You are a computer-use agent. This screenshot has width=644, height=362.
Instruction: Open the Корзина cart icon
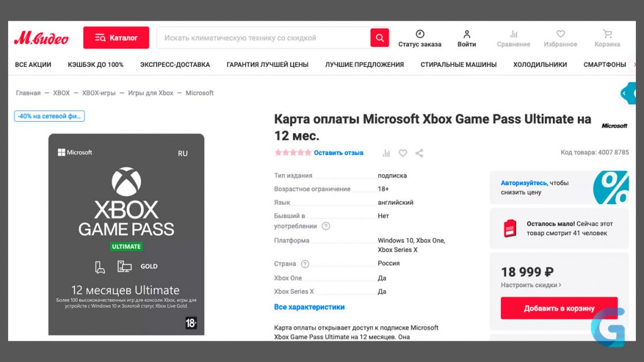(607, 33)
